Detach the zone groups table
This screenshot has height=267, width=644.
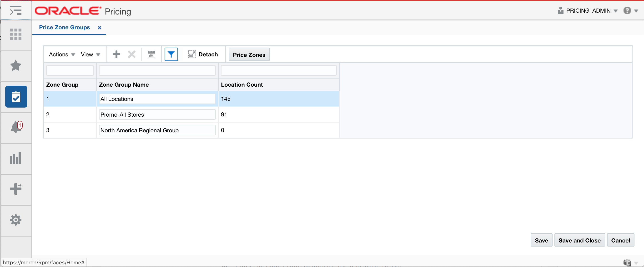coord(203,54)
